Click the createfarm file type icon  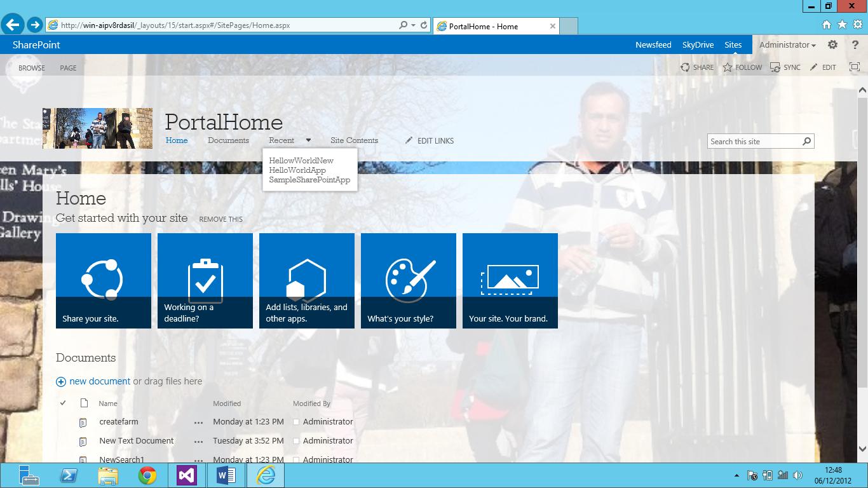click(83, 423)
